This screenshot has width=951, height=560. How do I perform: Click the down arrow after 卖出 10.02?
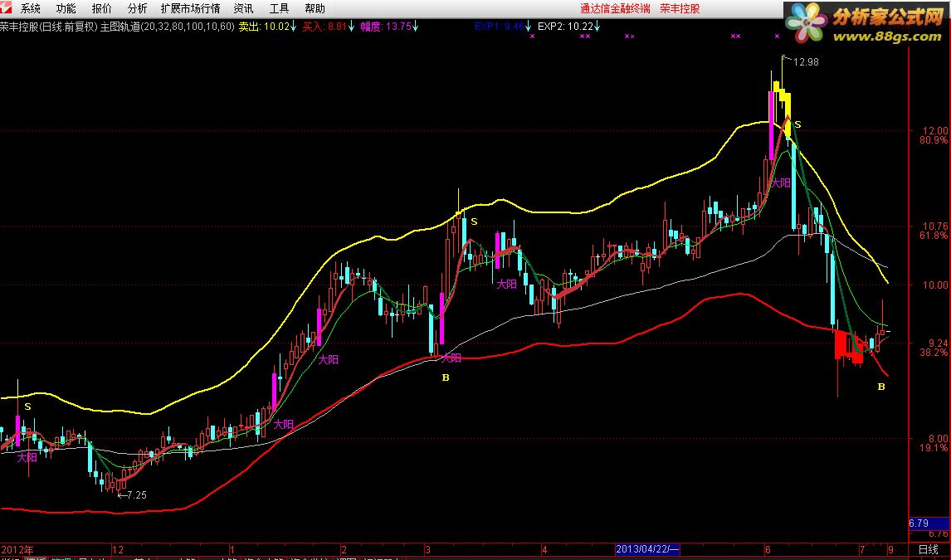pyautogui.click(x=294, y=27)
